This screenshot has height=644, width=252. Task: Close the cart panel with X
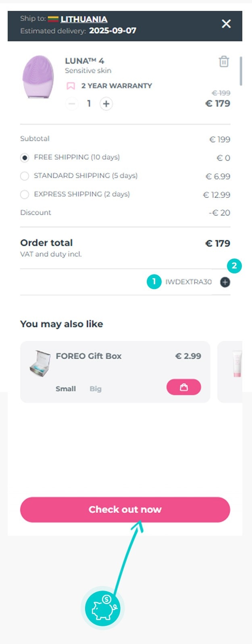[226, 24]
